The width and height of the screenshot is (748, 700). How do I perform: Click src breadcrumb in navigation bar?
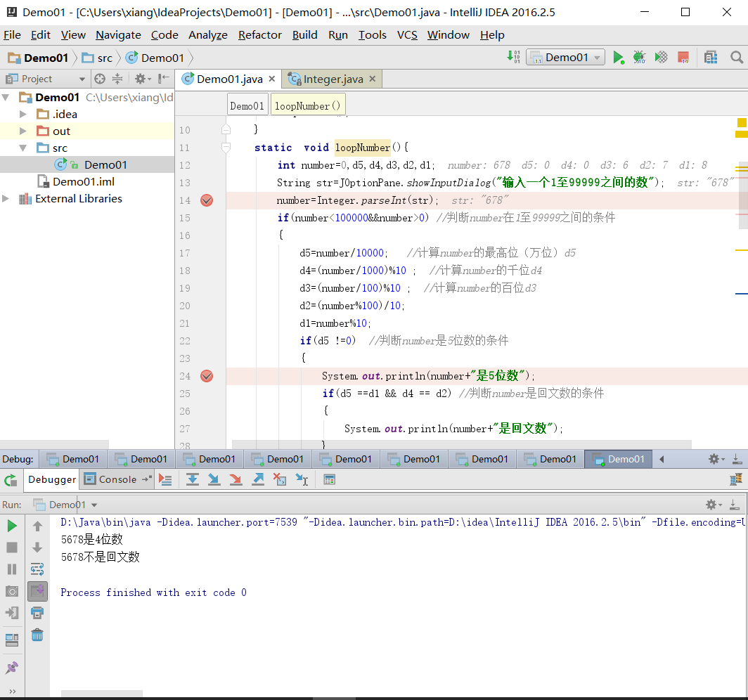pyautogui.click(x=98, y=58)
